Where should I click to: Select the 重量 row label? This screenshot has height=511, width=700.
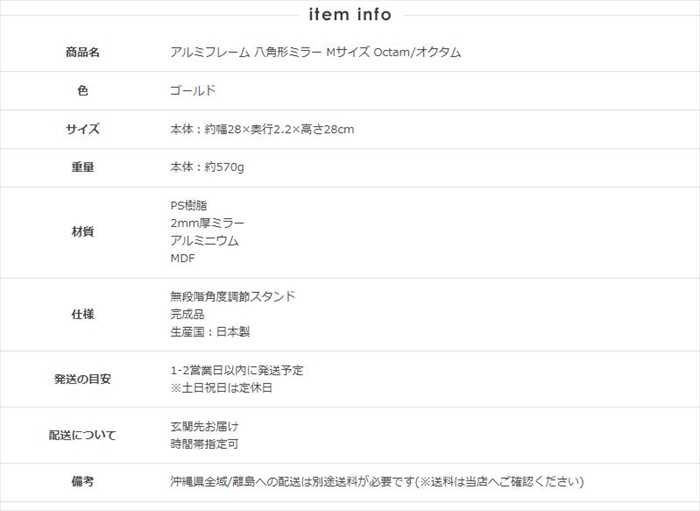click(83, 168)
